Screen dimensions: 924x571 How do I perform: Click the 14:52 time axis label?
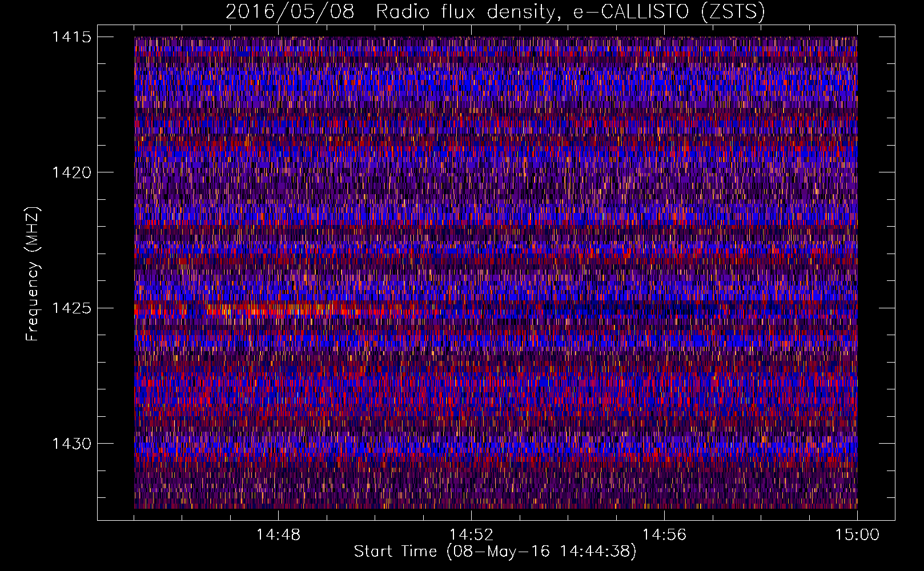click(471, 535)
